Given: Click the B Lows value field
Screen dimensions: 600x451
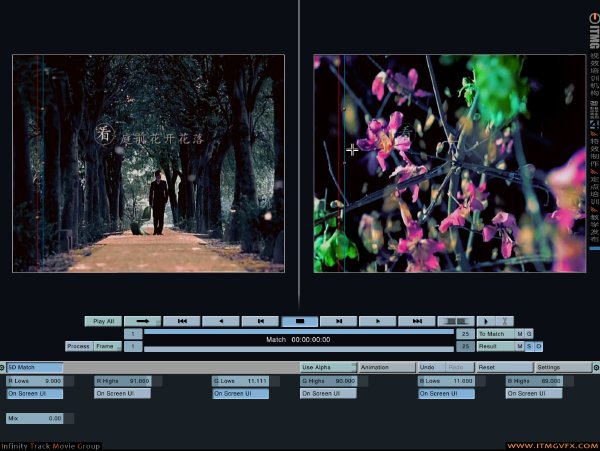Looking at the screenshot, I should point(446,381).
